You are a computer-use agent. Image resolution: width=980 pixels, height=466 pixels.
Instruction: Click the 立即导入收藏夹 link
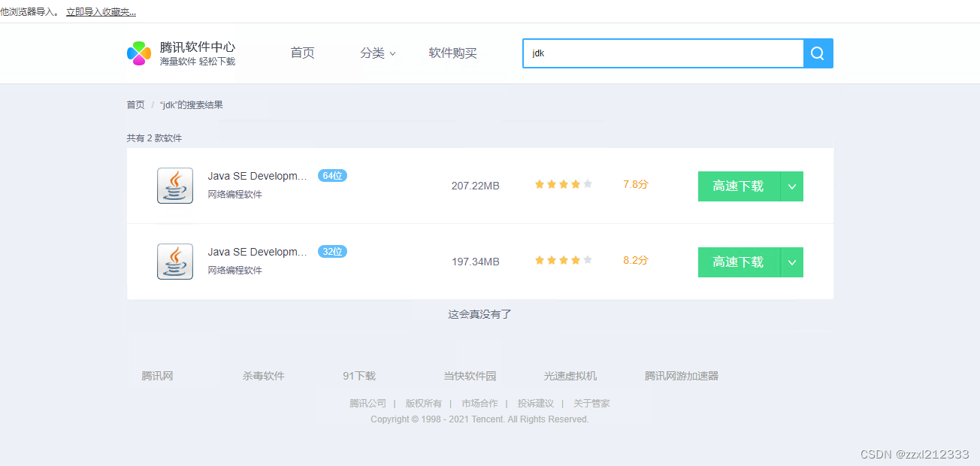point(101,12)
